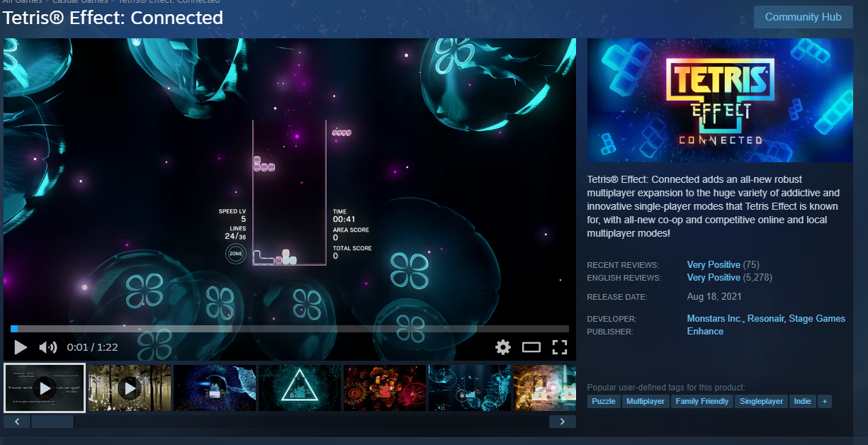Switch video to theater mode icon
The width and height of the screenshot is (868, 445).
tap(531, 347)
